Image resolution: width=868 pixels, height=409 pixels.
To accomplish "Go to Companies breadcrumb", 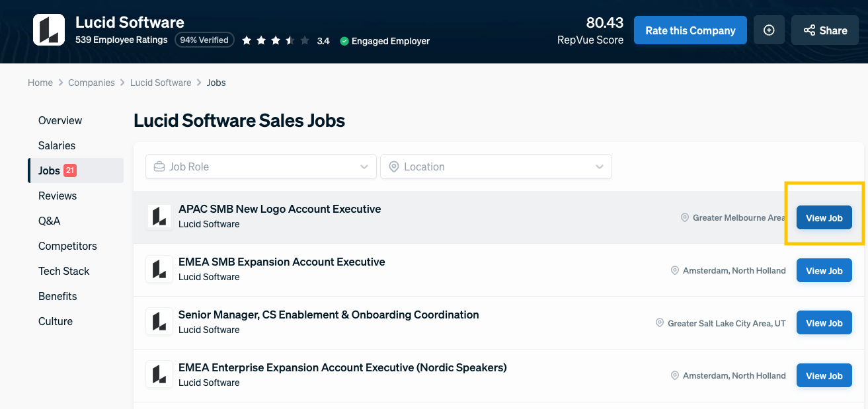I will click(x=91, y=83).
